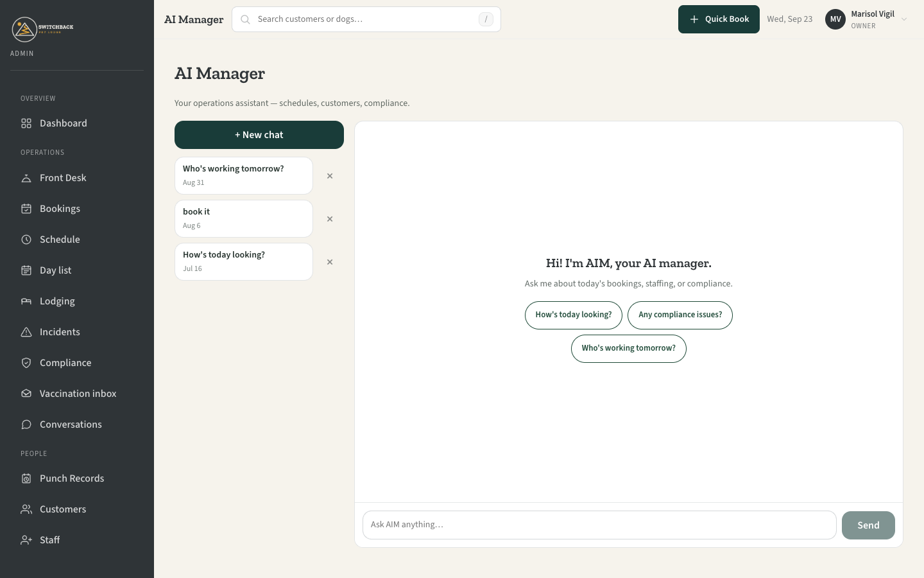Open the Staff page label

click(50, 540)
